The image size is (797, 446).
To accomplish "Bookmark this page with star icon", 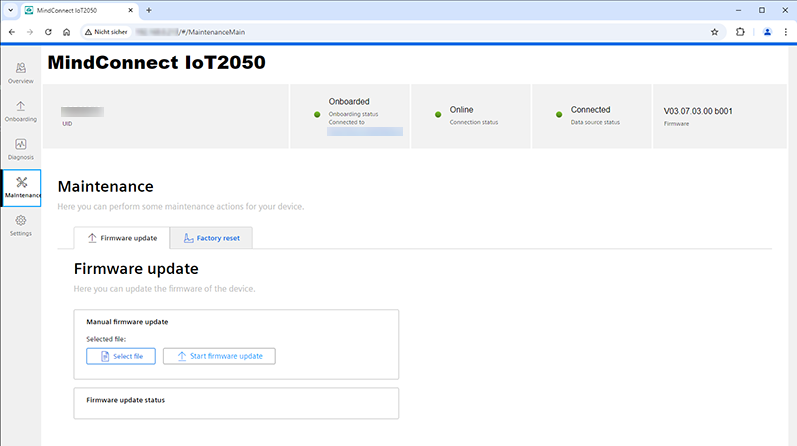I will coord(714,32).
